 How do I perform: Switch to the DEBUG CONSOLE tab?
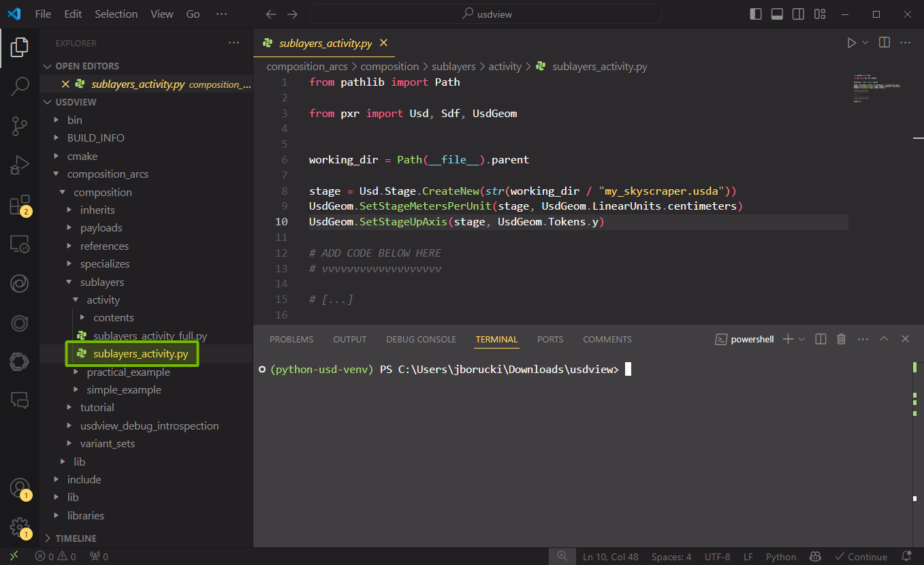pyautogui.click(x=421, y=339)
